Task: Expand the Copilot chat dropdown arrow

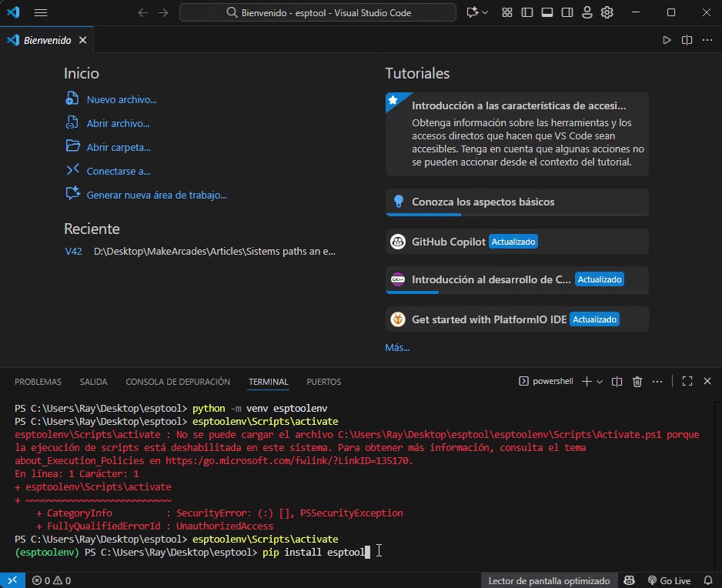Action: click(x=485, y=13)
